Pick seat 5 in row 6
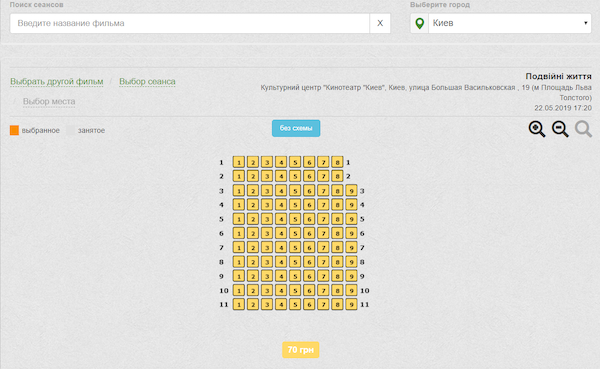The height and width of the screenshot is (369, 600). (x=295, y=233)
